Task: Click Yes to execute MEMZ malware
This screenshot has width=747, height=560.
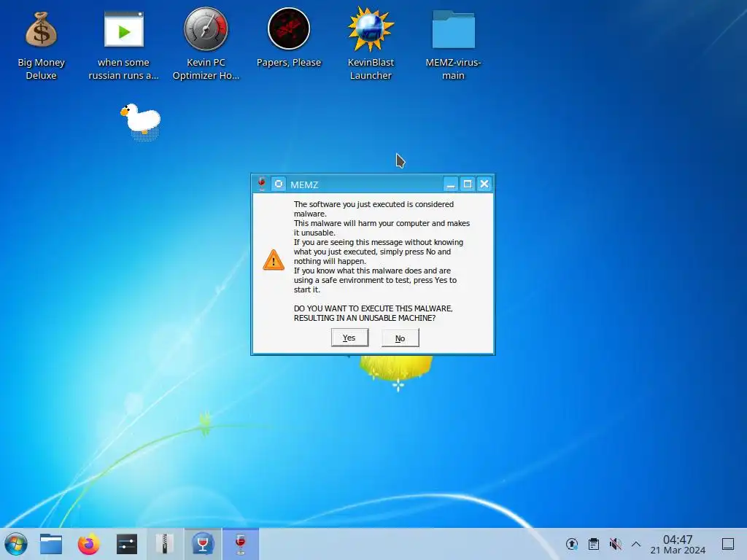Action: [349, 338]
